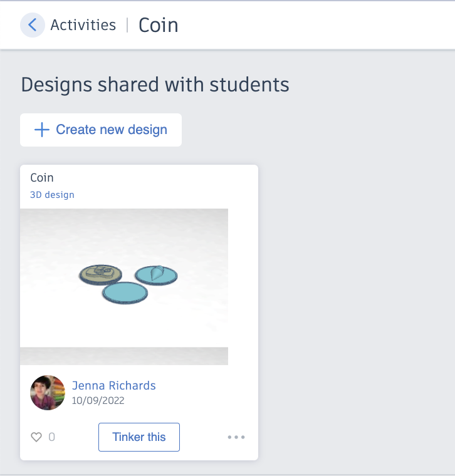The height and width of the screenshot is (476, 455).
Task: Click the 3D design type label
Action: click(52, 195)
